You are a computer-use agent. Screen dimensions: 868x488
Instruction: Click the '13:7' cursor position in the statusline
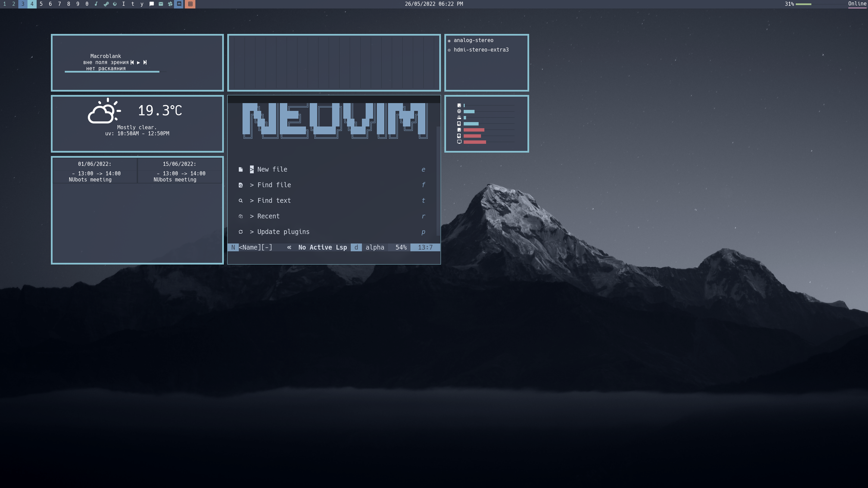(x=425, y=248)
